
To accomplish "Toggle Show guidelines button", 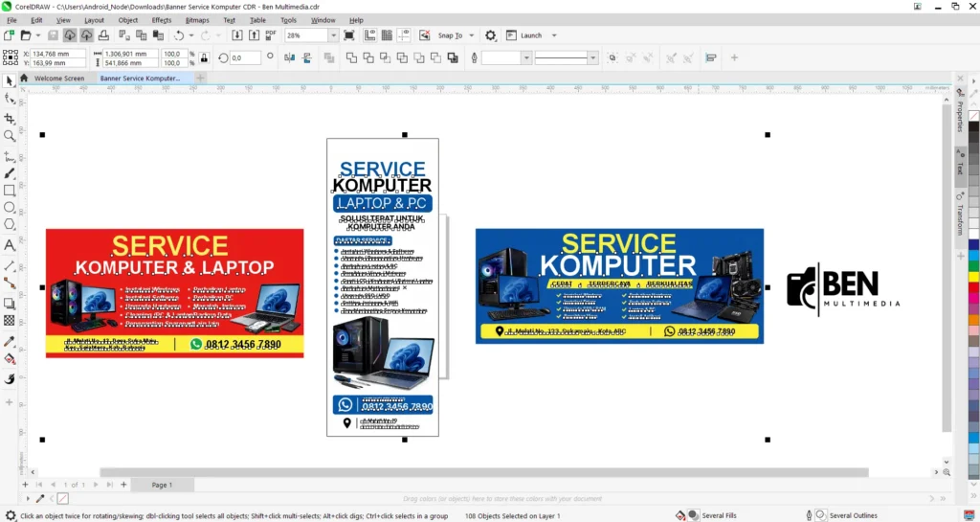I will pyautogui.click(x=404, y=35).
